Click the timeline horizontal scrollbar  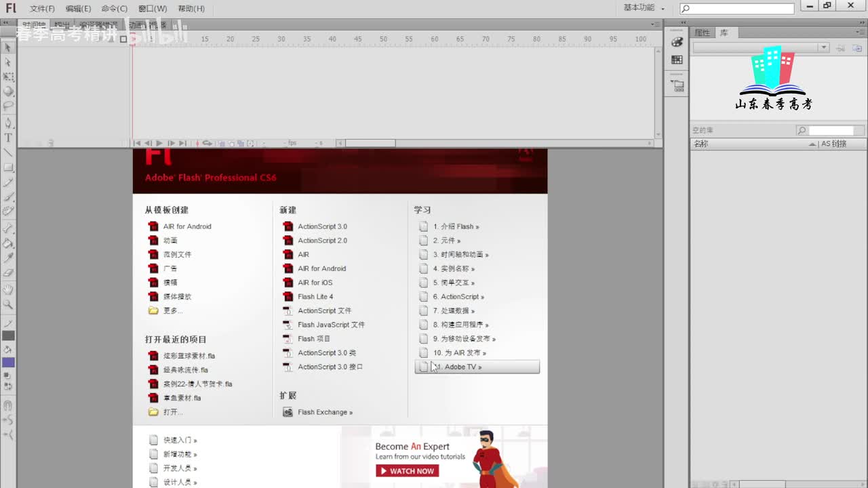click(370, 143)
